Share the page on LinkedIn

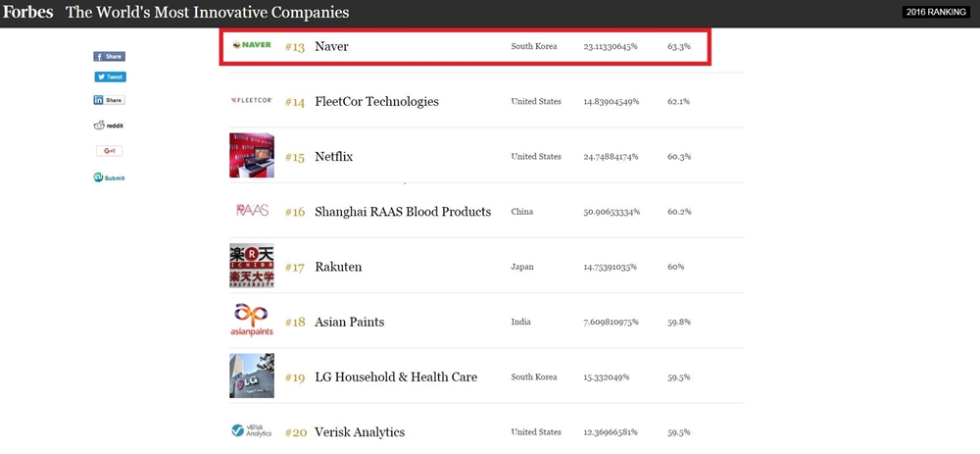(109, 100)
